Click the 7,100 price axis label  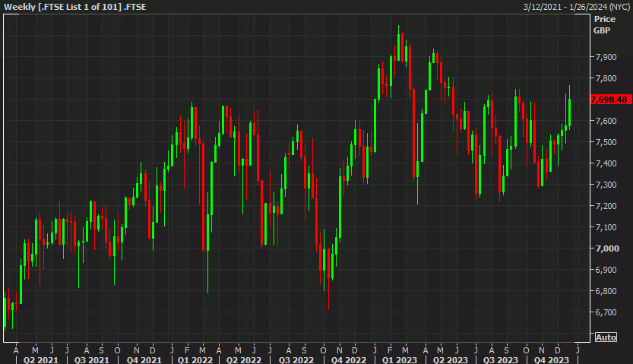pos(606,228)
